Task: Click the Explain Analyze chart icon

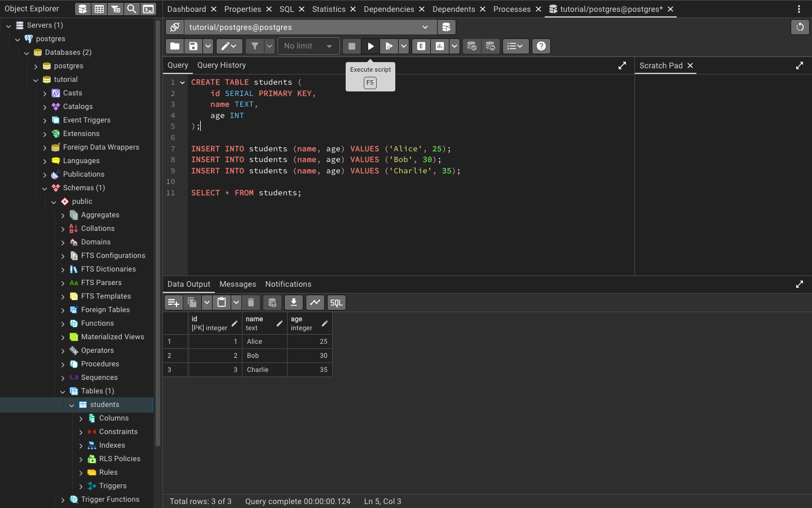Action: pyautogui.click(x=440, y=46)
